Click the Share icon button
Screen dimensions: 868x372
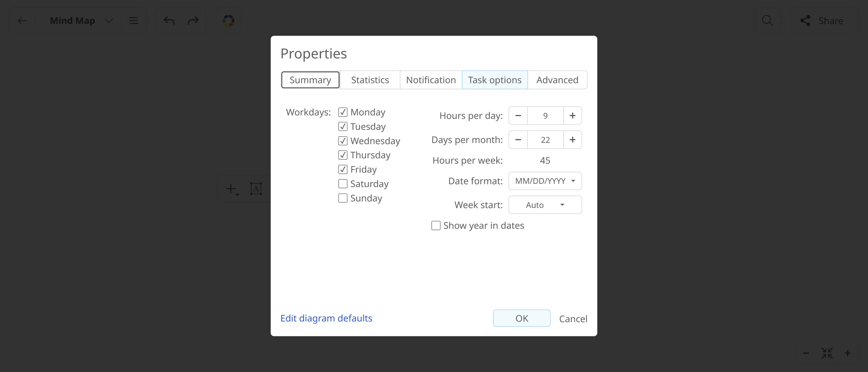tap(822, 21)
